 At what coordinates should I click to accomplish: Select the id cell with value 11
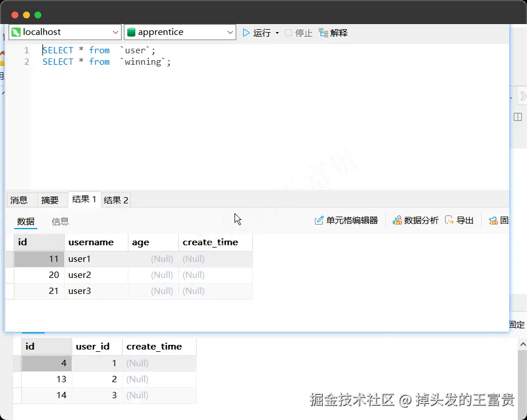coord(40,259)
